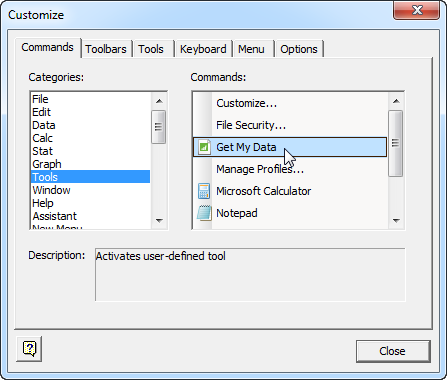Viewport: 447px width, 380px height.
Task: Click Categories list scroll down arrow
Action: 159,220
